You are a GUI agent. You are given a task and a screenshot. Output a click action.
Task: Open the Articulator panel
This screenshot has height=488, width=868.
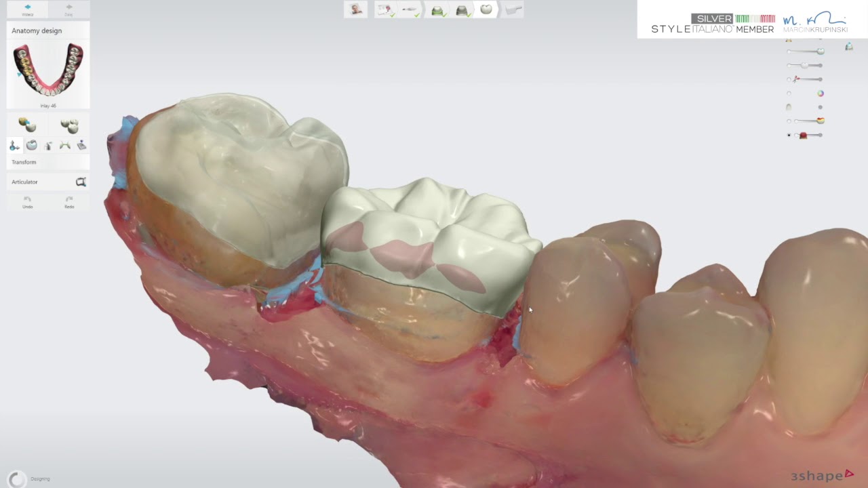pos(48,182)
